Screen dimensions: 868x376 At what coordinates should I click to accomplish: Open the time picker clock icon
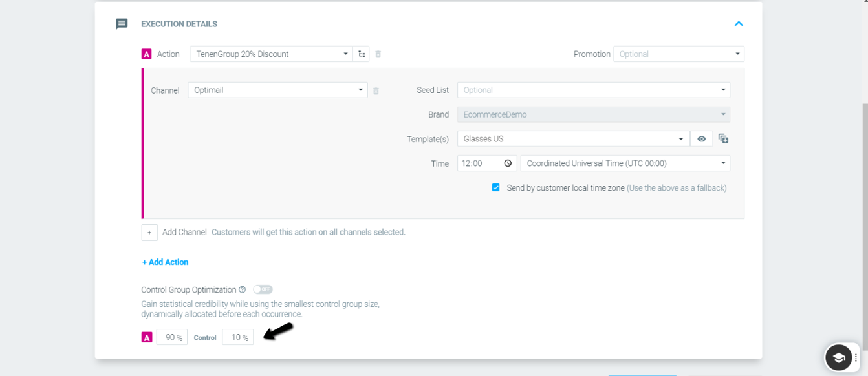508,163
